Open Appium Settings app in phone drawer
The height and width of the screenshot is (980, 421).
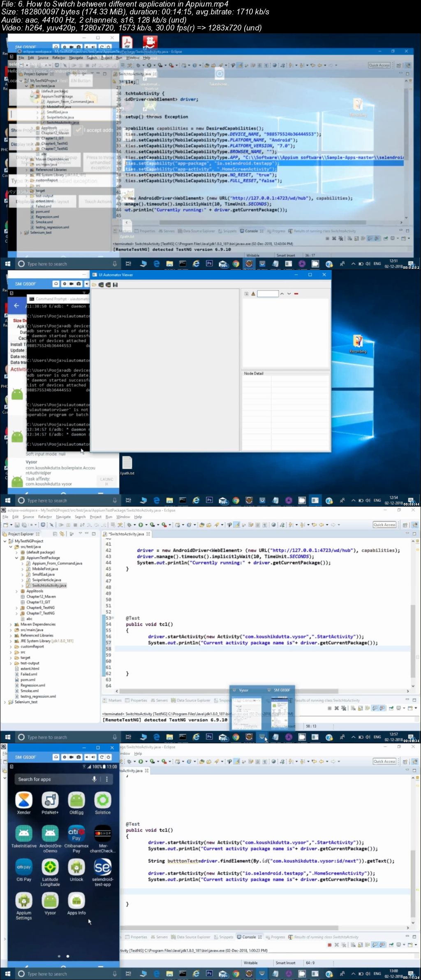click(24, 906)
